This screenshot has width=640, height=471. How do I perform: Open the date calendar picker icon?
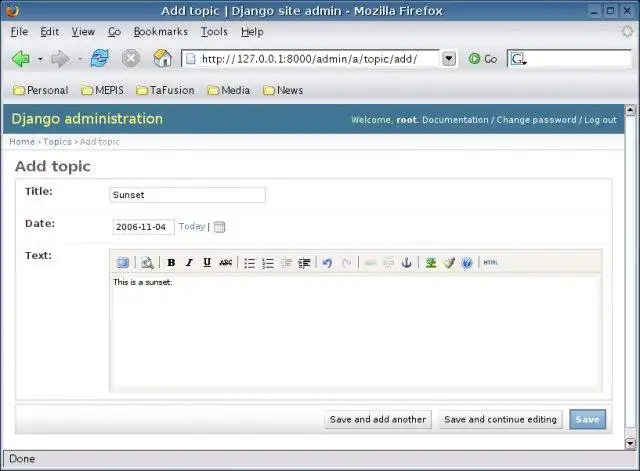pos(219,227)
